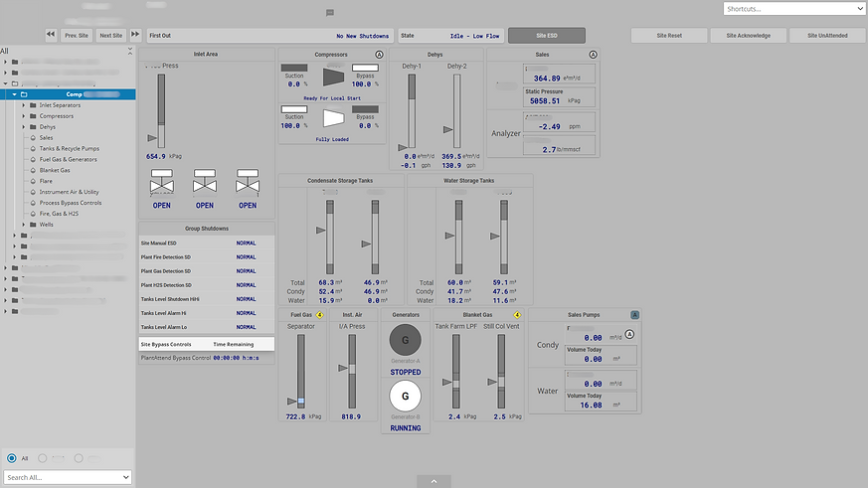868x488 pixels.
Task: Select the third inlet valve icon
Action: tap(248, 182)
